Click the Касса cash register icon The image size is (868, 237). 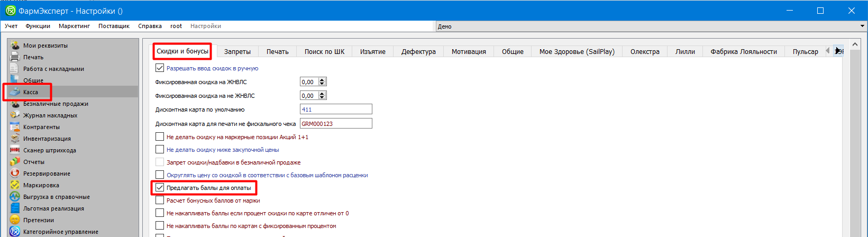(15, 92)
